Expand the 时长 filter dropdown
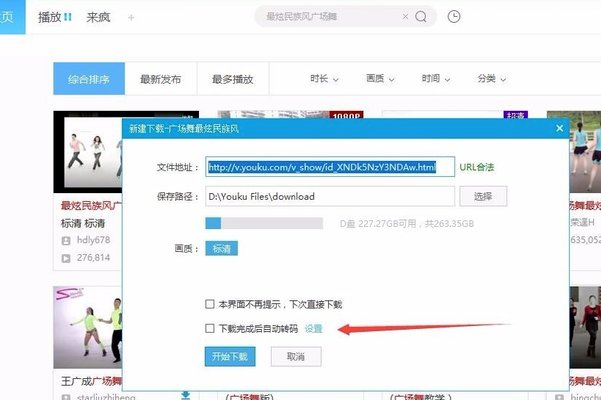Viewport: 601px width, 400px height. click(x=324, y=79)
